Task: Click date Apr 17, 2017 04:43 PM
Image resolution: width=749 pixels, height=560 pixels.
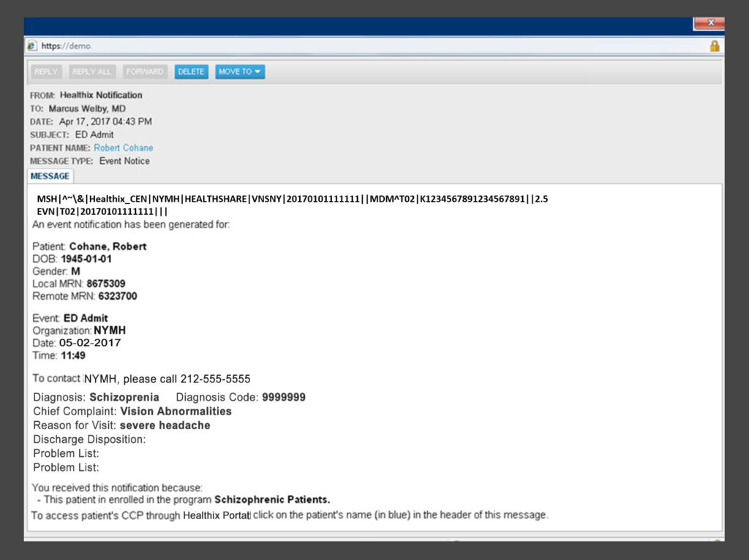Action: pyautogui.click(x=105, y=122)
